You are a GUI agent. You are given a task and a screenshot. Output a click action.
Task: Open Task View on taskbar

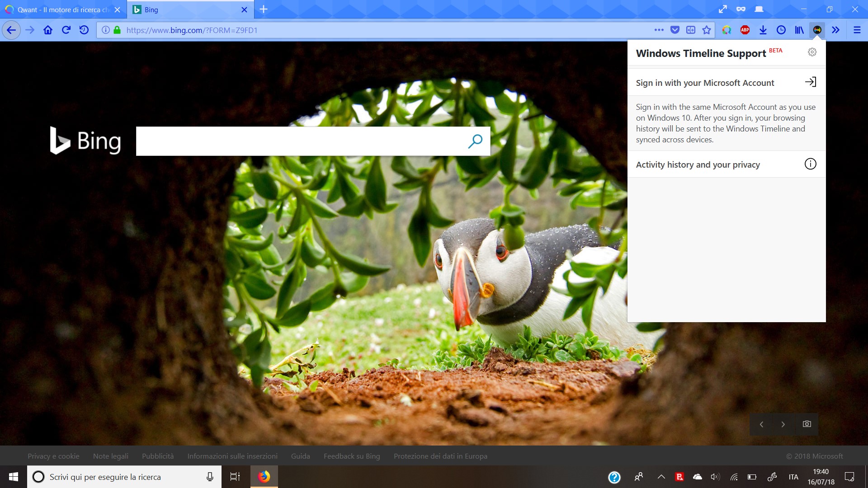click(x=235, y=477)
